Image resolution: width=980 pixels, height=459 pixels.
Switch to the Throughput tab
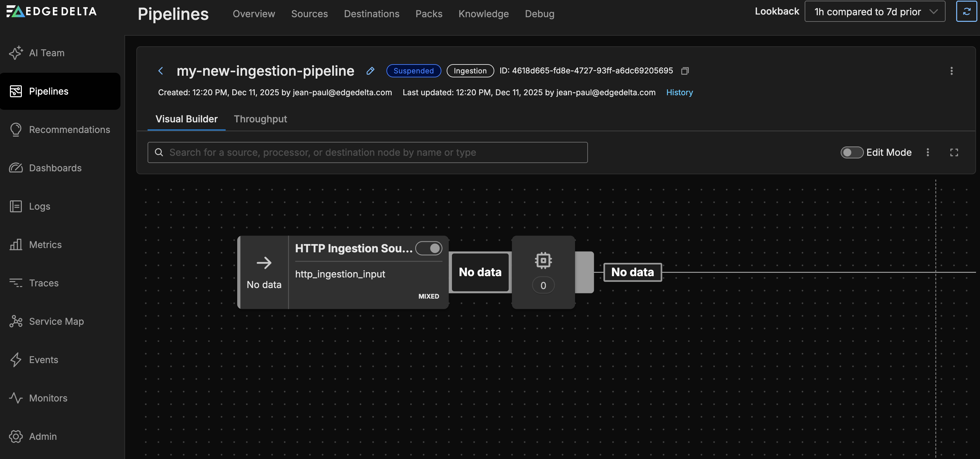tap(260, 119)
